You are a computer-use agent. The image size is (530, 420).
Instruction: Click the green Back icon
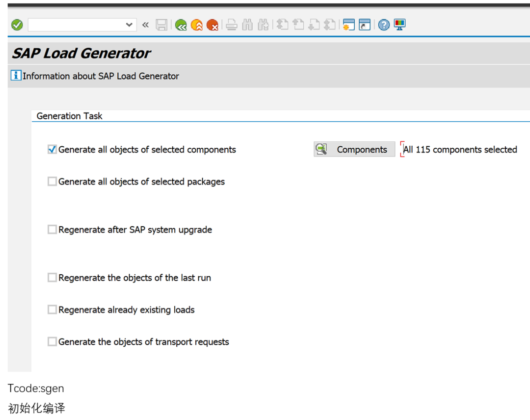[181, 25]
